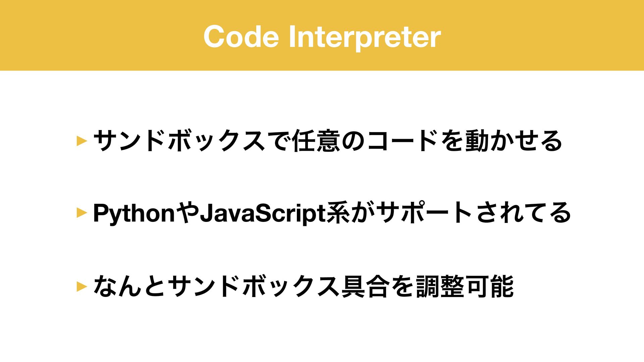The height and width of the screenshot is (362, 644).
Task: Select the 'Code Interpreter' slide title
Action: point(322,36)
